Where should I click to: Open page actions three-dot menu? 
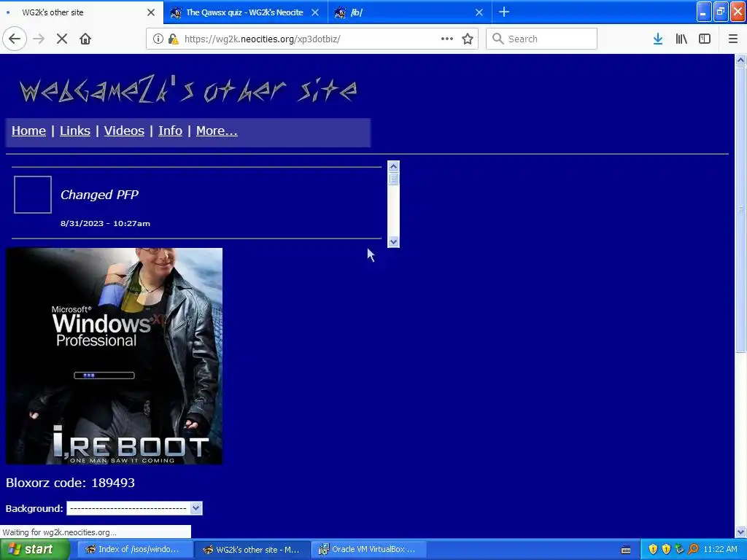(447, 39)
